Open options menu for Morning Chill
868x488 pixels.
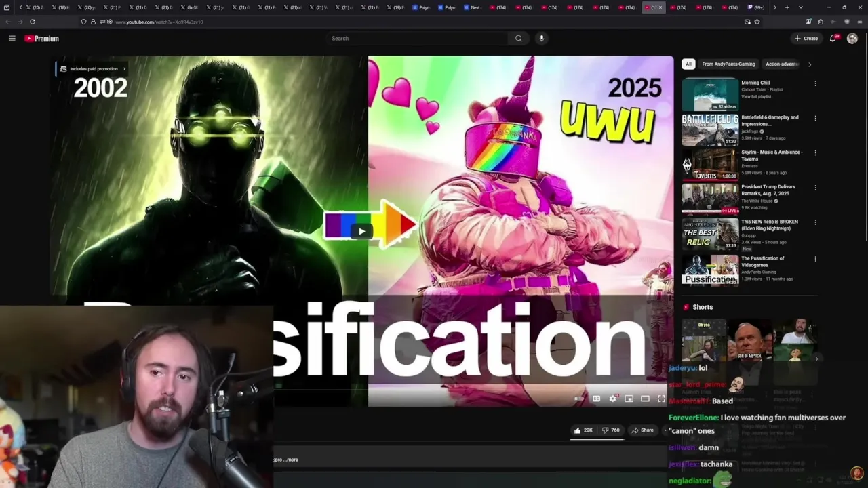[815, 83]
